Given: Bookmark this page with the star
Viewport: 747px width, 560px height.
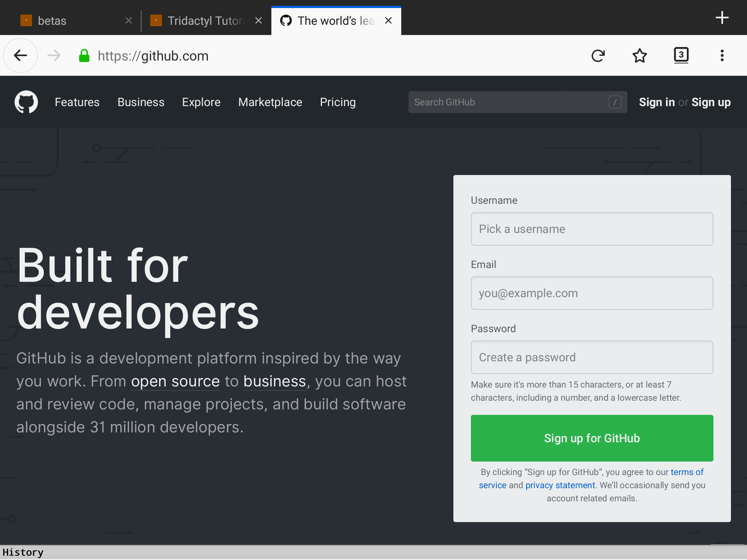Looking at the screenshot, I should [640, 55].
